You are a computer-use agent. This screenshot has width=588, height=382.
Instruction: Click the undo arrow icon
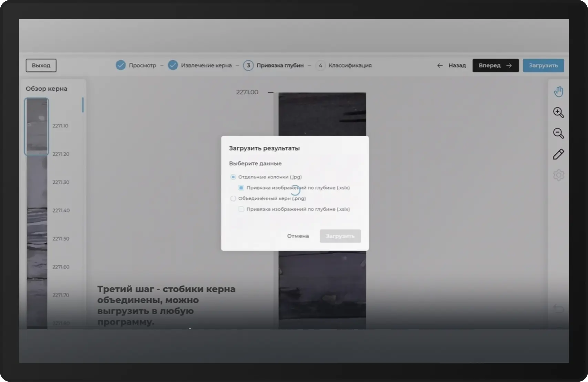(x=558, y=309)
